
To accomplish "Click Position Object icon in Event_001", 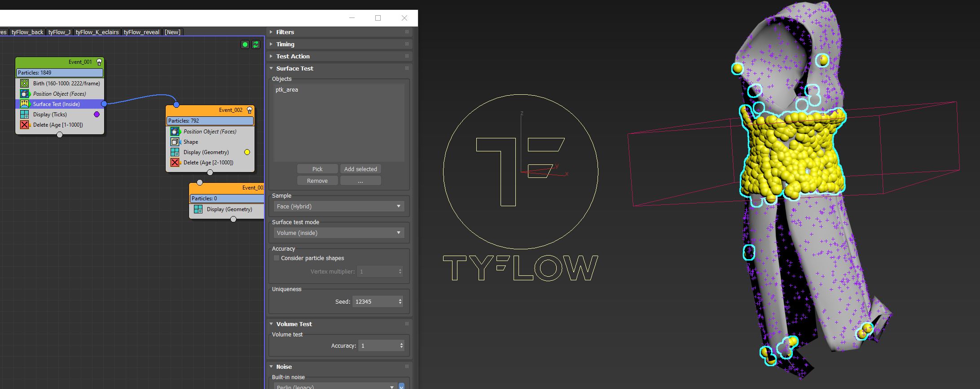I will pyautogui.click(x=25, y=93).
